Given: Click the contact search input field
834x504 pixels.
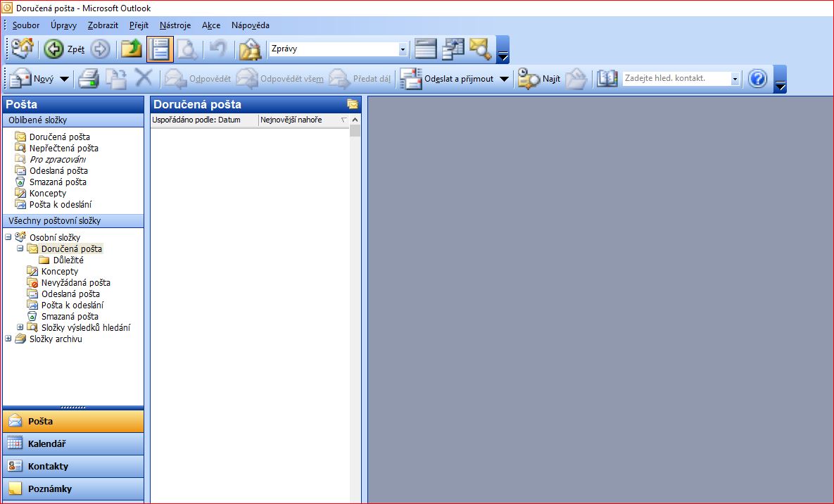Looking at the screenshot, I should pos(676,79).
